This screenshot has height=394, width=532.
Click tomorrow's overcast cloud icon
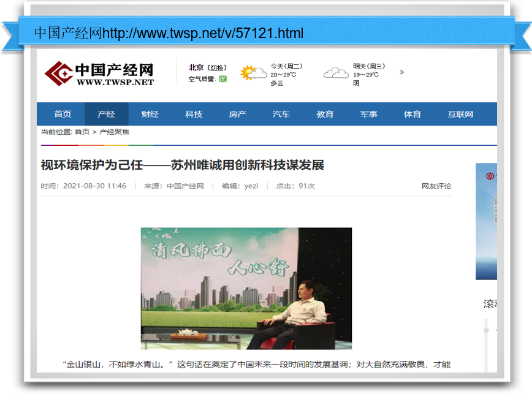[336, 72]
